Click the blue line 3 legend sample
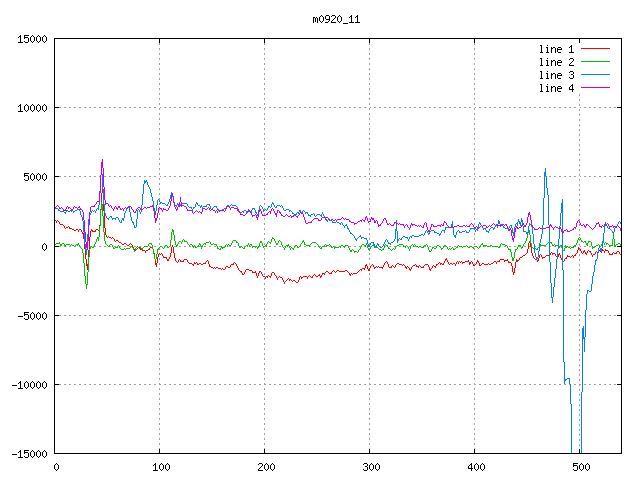Viewport: 640px width, 480px height. pyautogui.click(x=595, y=75)
